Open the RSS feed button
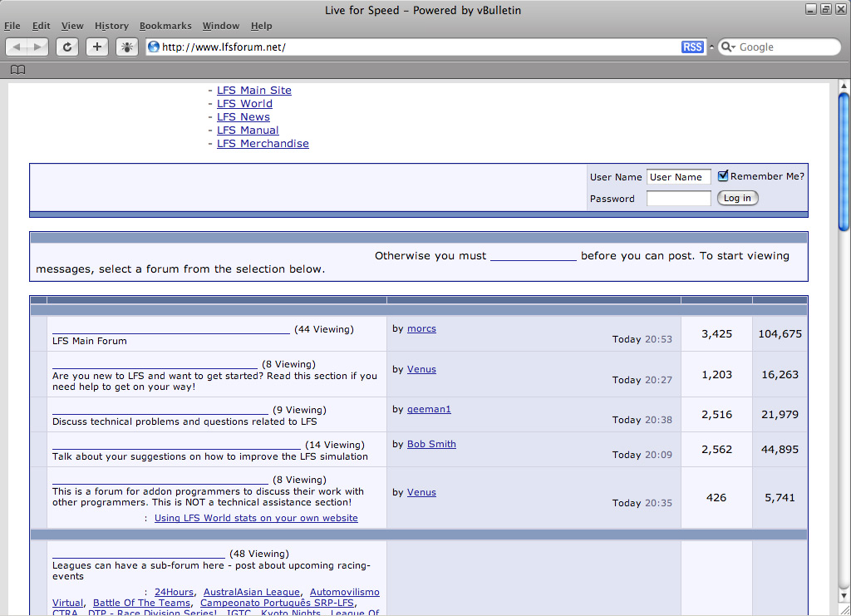Viewport: 851px width, 616px height. click(x=692, y=47)
